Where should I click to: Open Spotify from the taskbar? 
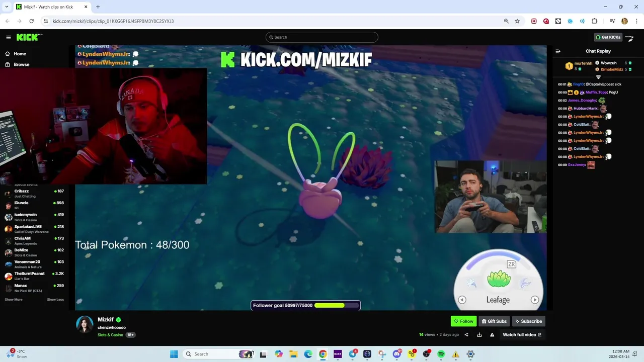coord(441,354)
